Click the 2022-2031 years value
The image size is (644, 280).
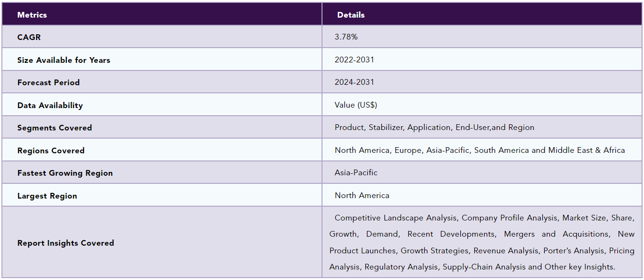click(x=354, y=60)
